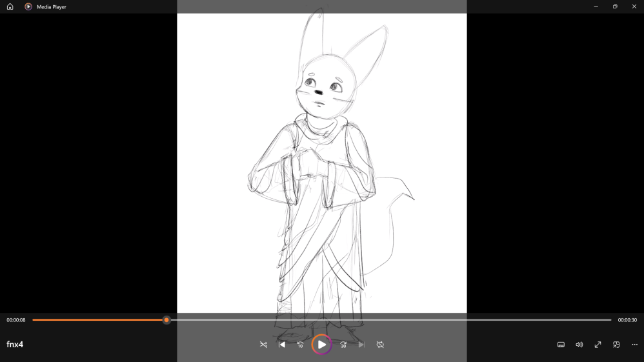Viewport: 644px width, 362px height.
Task: Minimize the Media Player window
Action: tap(596, 6)
